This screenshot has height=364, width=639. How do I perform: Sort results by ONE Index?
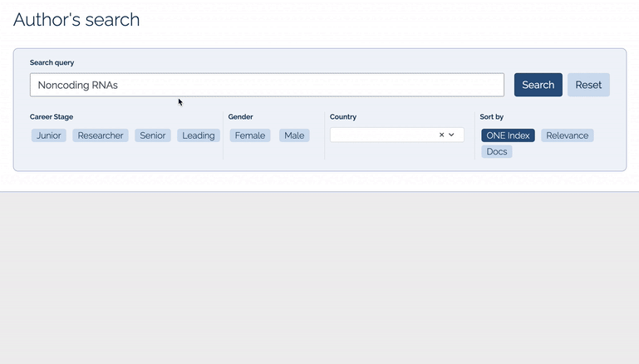pos(508,135)
